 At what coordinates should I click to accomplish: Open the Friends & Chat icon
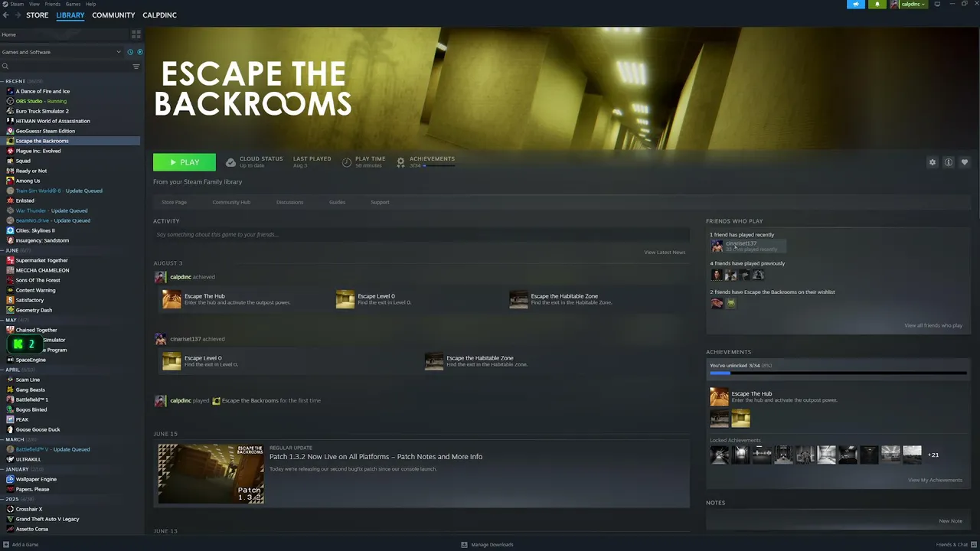pyautogui.click(x=973, y=545)
